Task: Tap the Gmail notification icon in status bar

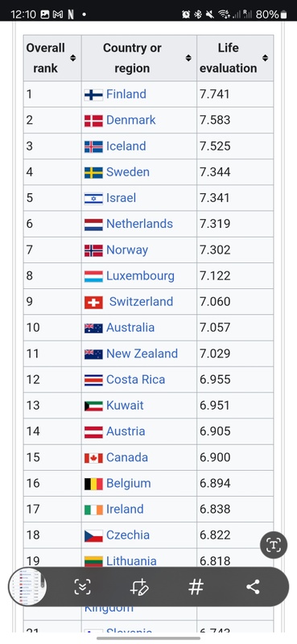Action: [58, 14]
